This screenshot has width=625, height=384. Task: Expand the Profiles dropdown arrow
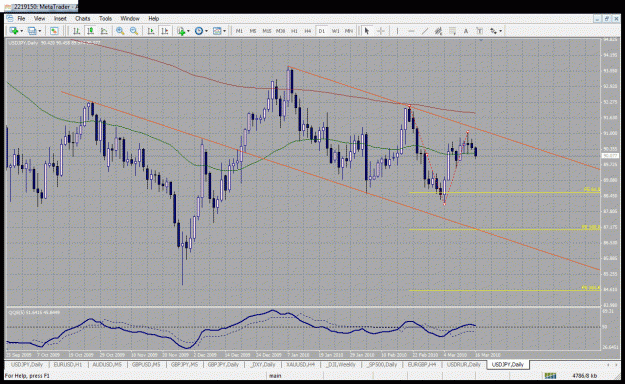[39, 31]
